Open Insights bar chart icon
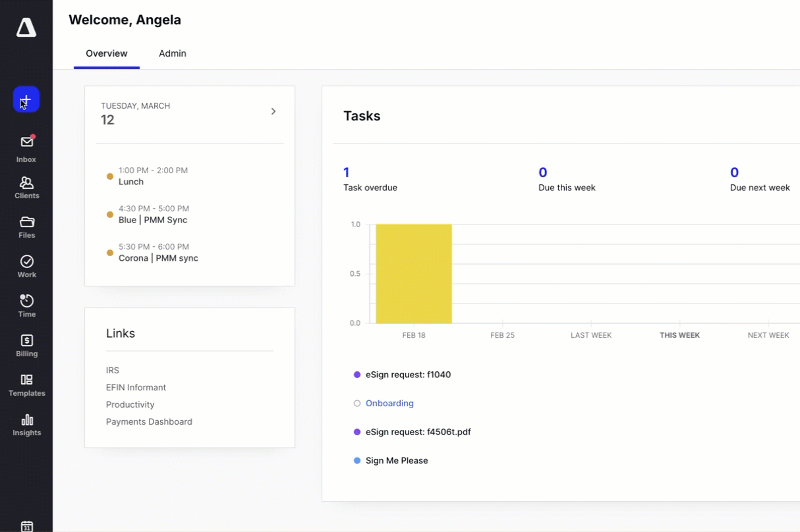This screenshot has width=800, height=532. [x=26, y=425]
